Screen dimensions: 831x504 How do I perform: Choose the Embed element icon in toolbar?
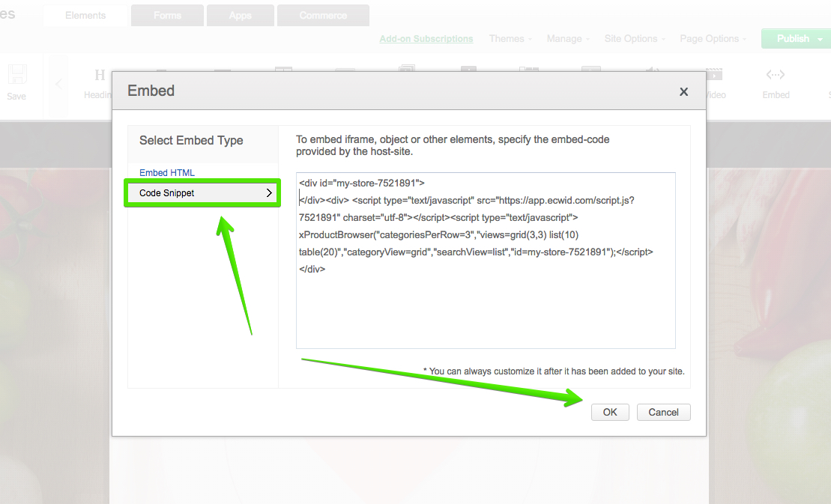pos(776,75)
